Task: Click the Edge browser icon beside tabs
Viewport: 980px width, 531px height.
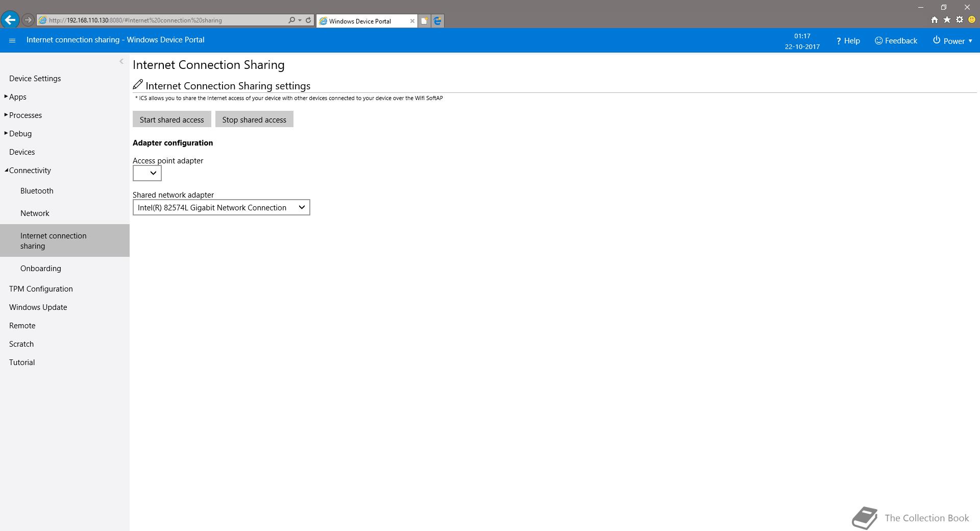Action: [x=437, y=21]
